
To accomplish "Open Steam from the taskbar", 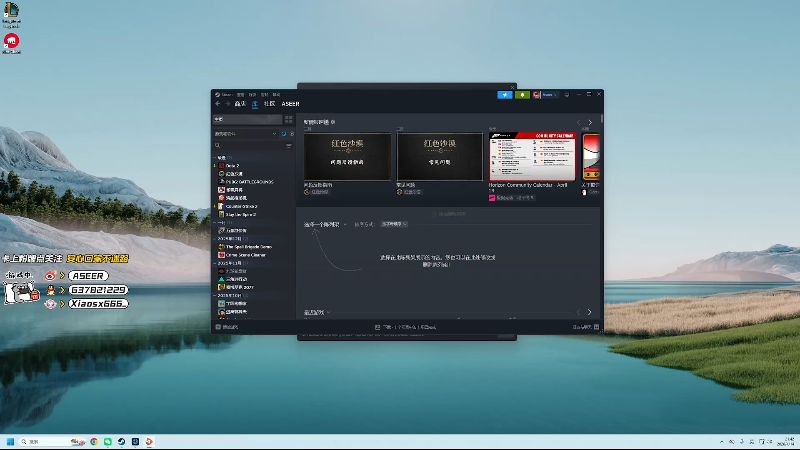I will click(121, 441).
